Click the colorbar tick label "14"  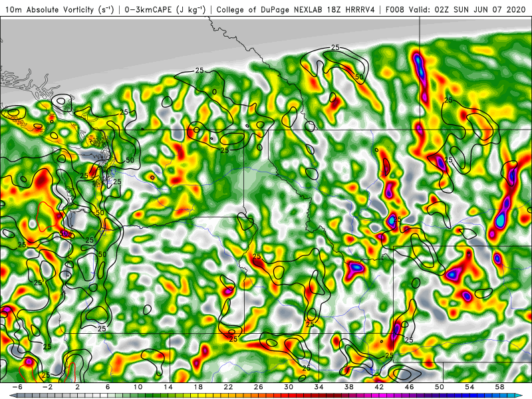[168, 387]
